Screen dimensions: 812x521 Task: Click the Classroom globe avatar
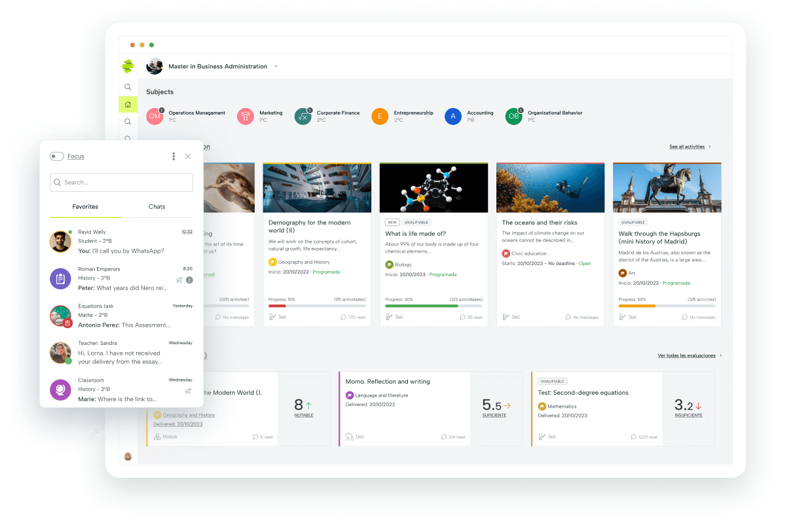(x=60, y=390)
